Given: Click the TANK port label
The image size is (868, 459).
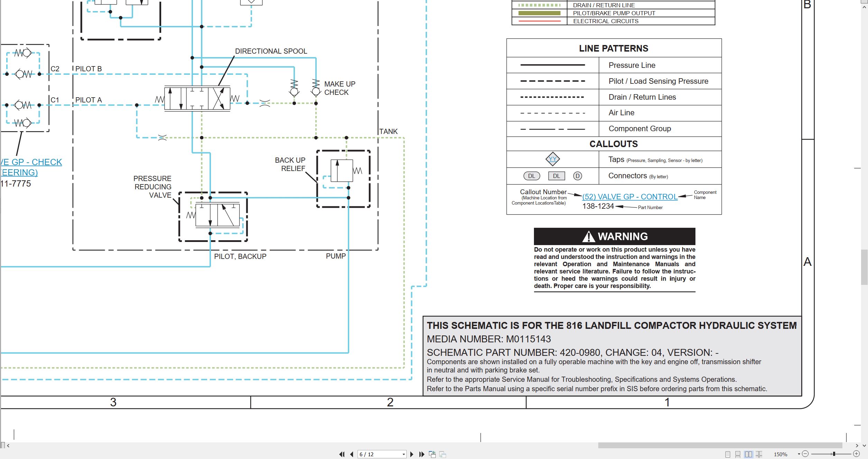Looking at the screenshot, I should [388, 132].
